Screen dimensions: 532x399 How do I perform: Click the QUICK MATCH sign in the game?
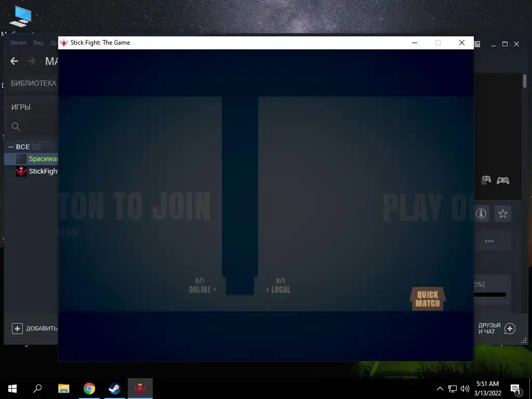[428, 299]
